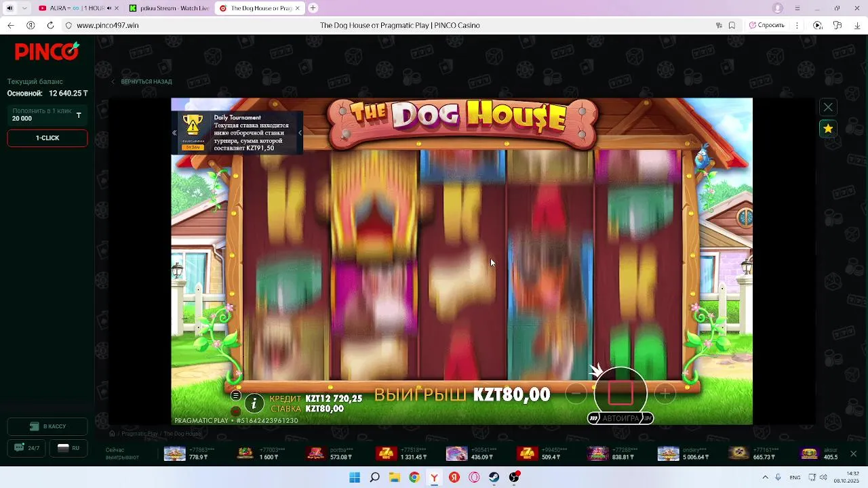The width and height of the screenshot is (868, 488).
Task: Open a new browser tab
Action: tap(313, 8)
